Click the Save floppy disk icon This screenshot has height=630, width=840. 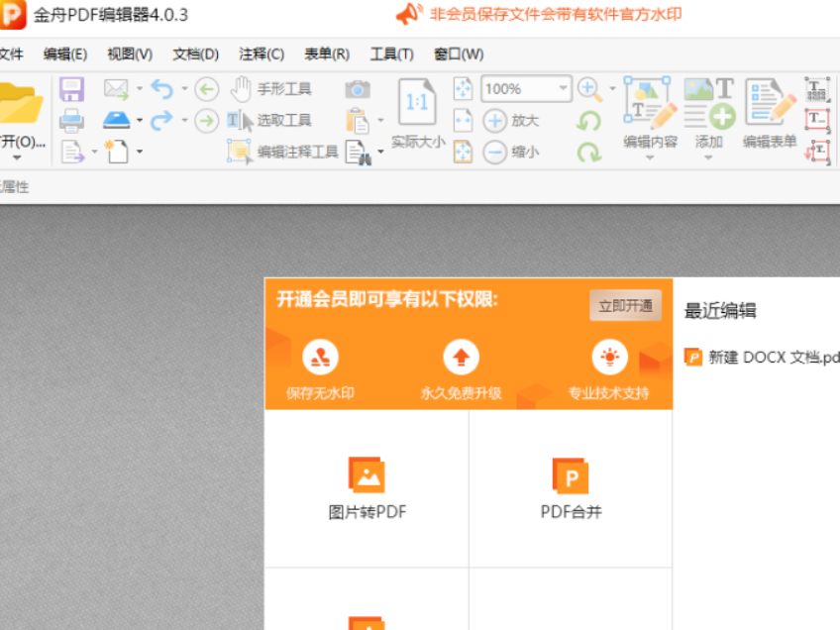pos(71,89)
